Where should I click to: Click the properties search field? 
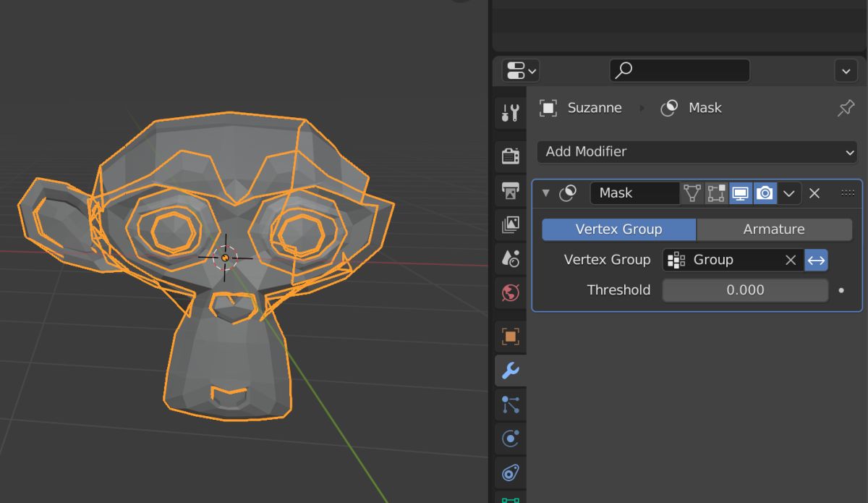(680, 70)
